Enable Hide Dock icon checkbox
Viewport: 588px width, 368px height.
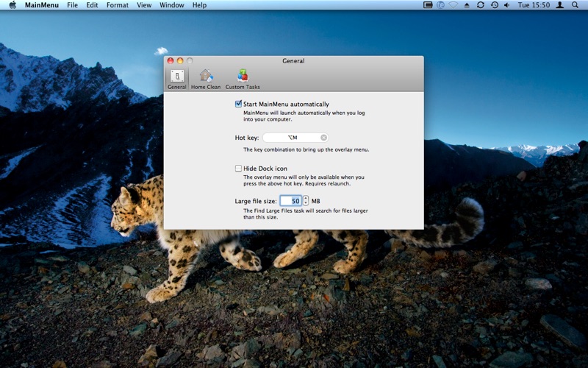(238, 169)
